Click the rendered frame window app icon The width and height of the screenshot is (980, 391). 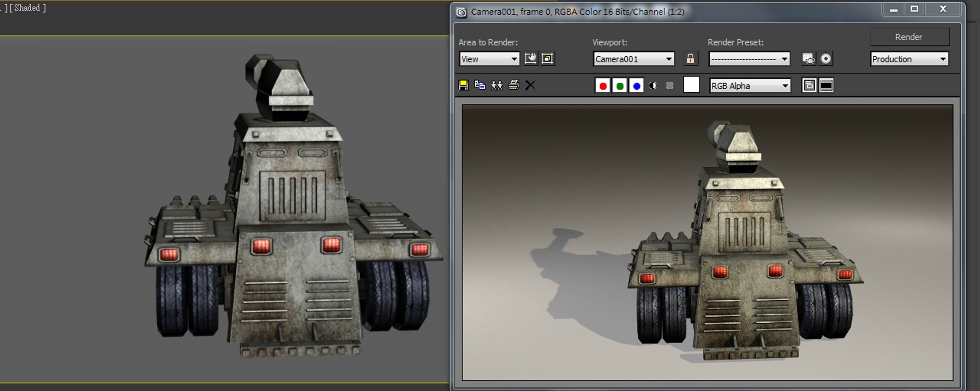coord(461,12)
